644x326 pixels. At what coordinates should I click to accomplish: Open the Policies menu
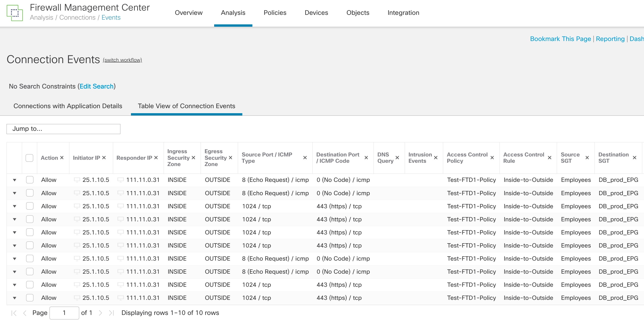coord(275,13)
